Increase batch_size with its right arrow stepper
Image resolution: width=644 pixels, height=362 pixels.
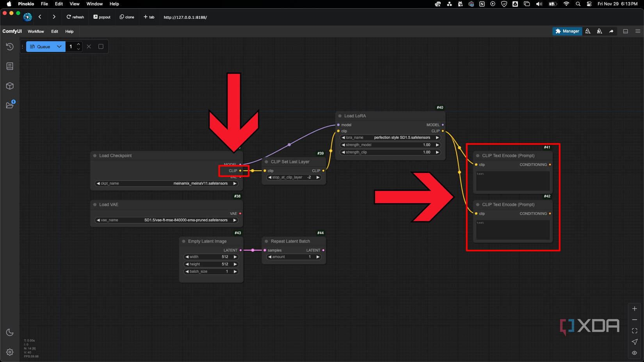pos(235,271)
